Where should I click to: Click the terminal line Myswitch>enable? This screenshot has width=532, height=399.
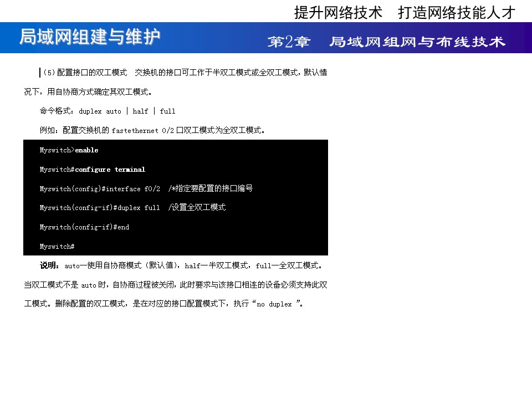point(69,150)
